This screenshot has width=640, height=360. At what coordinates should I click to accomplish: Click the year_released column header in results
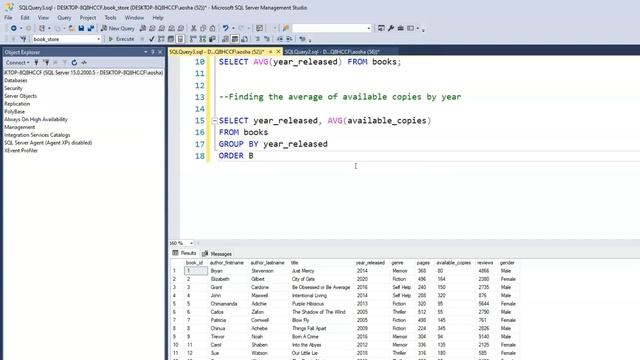tap(370, 263)
